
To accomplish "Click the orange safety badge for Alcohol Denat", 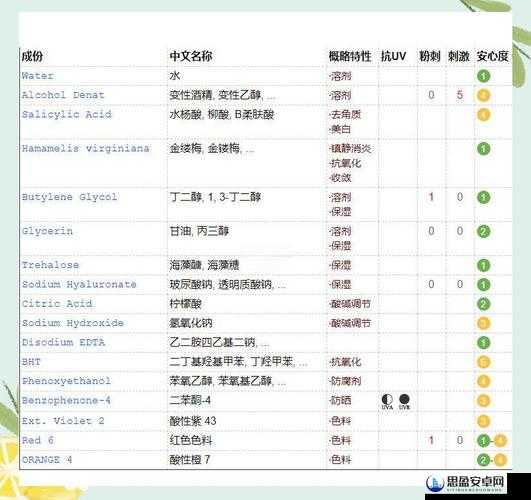I will click(484, 95).
